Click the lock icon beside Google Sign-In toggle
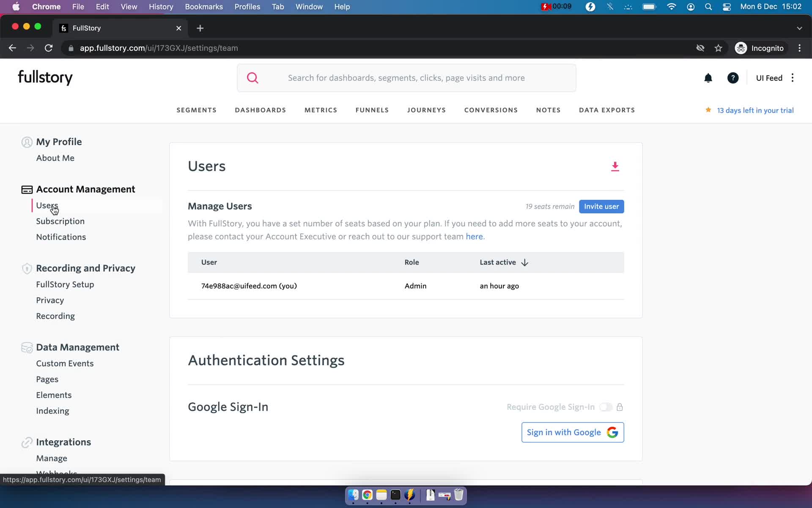 pyautogui.click(x=620, y=407)
